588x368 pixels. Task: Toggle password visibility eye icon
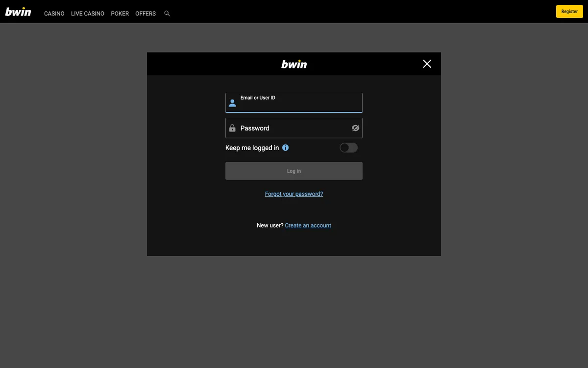coord(356,128)
